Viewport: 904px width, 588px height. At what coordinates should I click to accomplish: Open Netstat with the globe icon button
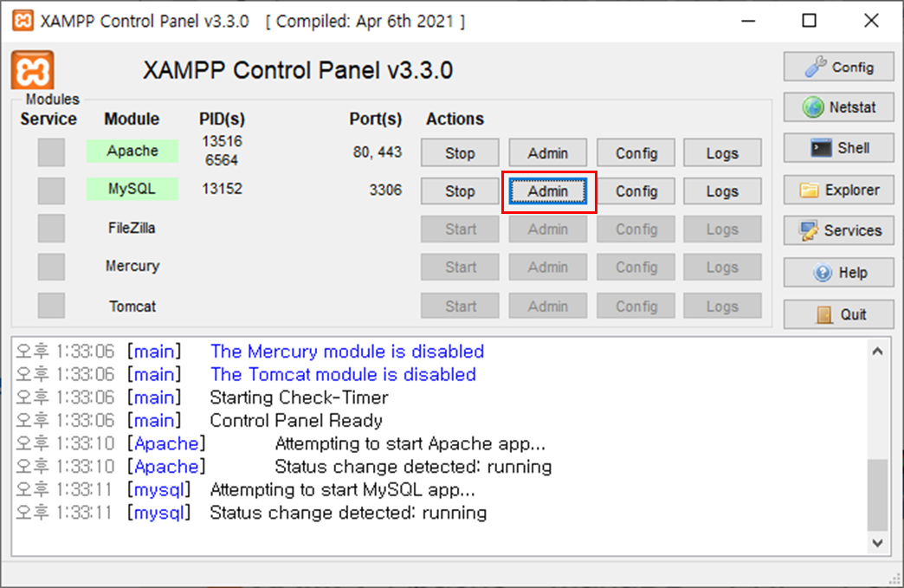click(x=838, y=107)
